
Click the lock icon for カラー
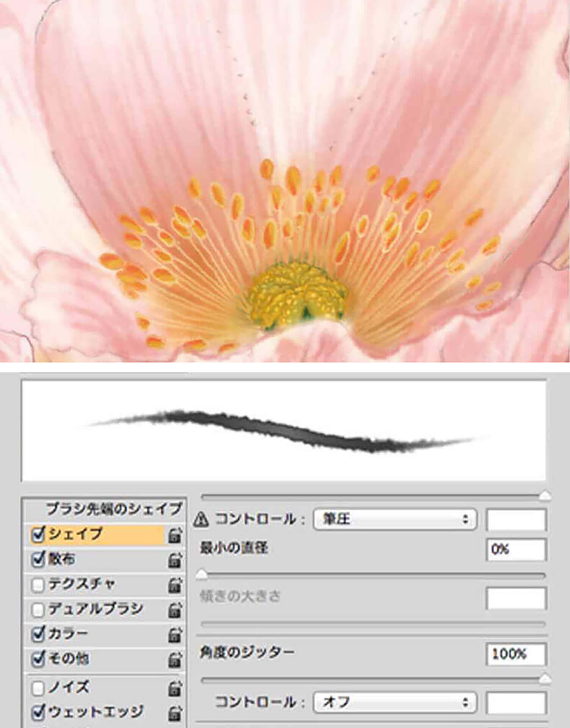point(174,635)
